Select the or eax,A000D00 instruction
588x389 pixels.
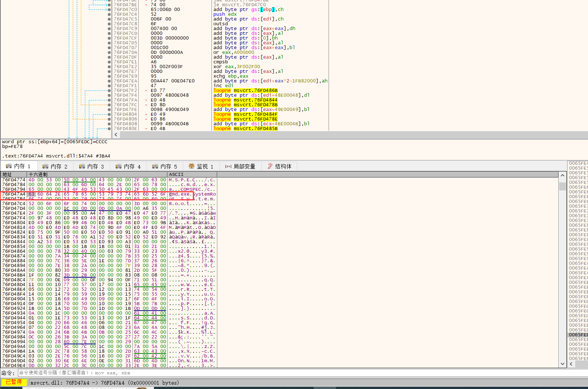click(234, 52)
